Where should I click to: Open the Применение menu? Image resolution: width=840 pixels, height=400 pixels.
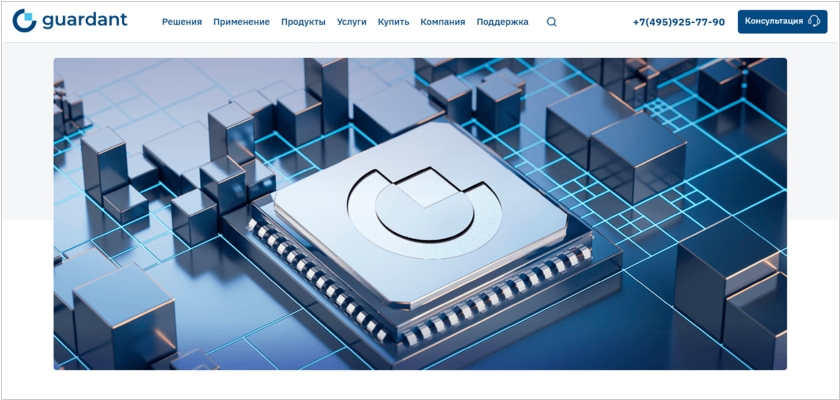click(241, 22)
